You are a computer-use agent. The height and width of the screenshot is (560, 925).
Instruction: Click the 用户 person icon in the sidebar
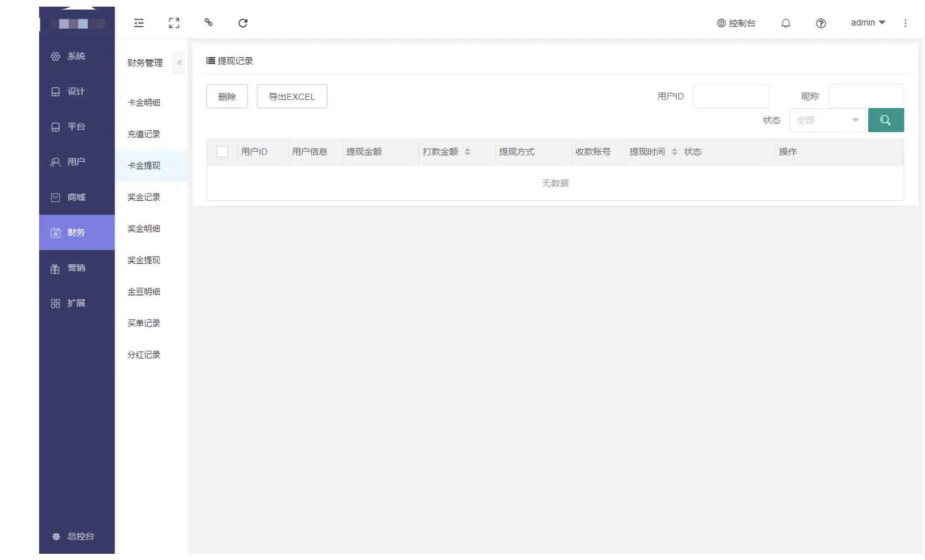pyautogui.click(x=55, y=162)
